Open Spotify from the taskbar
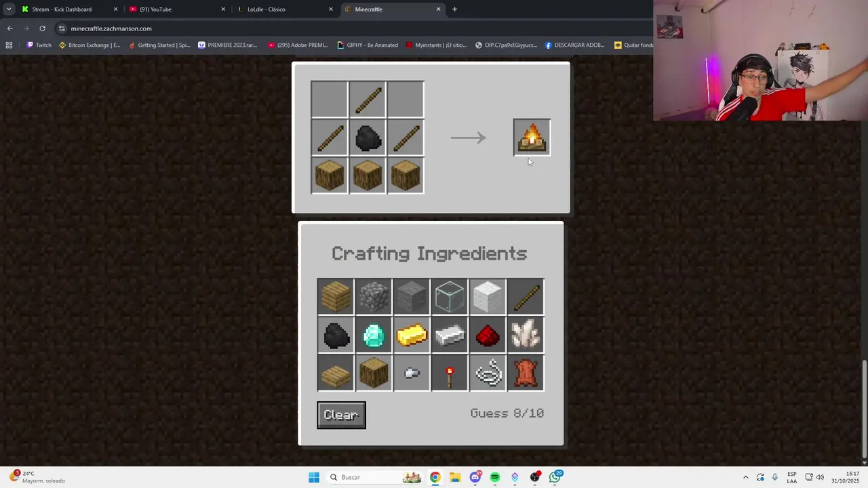 point(495,477)
